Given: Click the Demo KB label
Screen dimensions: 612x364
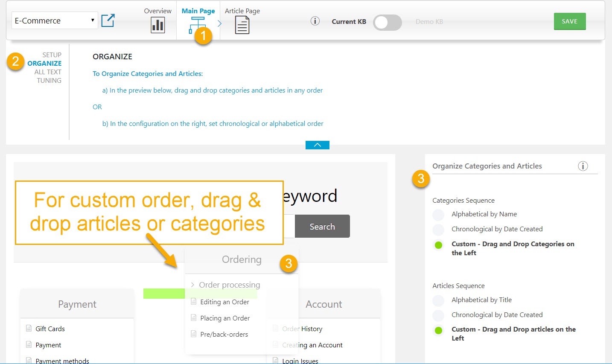Looking at the screenshot, I should [x=429, y=21].
